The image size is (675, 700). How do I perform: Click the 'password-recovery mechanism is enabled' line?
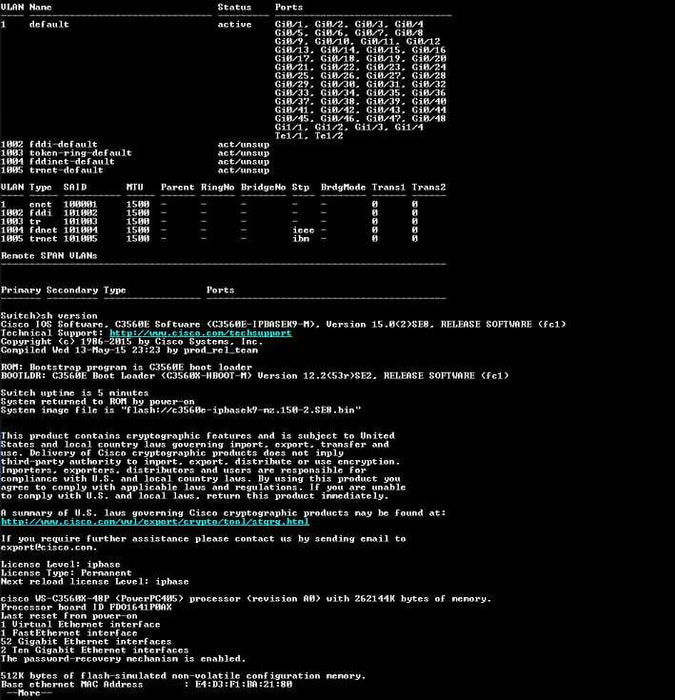click(x=123, y=659)
